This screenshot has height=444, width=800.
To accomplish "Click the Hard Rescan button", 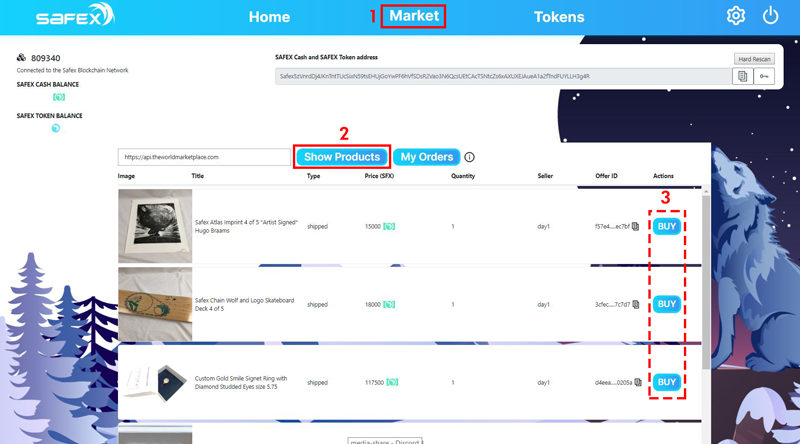I will click(x=754, y=59).
